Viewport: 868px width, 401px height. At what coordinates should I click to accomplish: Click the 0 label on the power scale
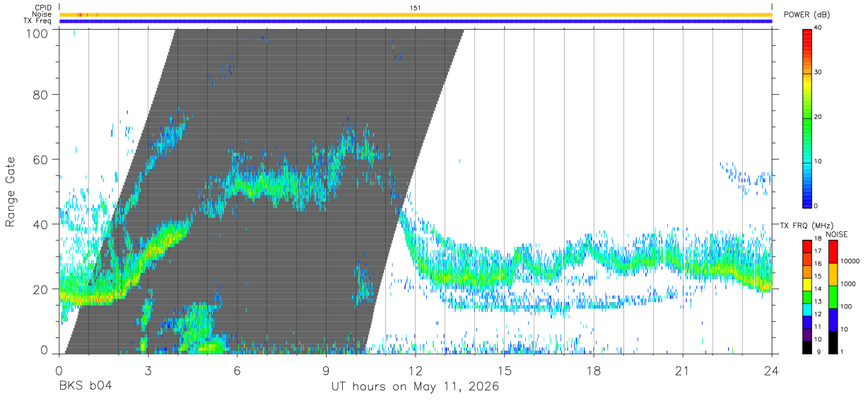click(x=817, y=206)
